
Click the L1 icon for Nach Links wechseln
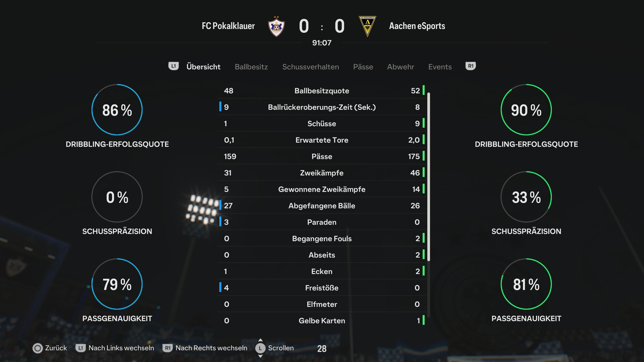pyautogui.click(x=80, y=348)
